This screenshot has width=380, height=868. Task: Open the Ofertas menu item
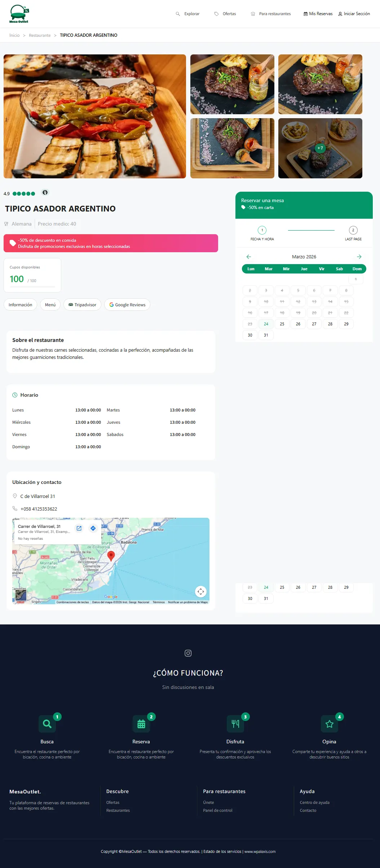pos(225,14)
